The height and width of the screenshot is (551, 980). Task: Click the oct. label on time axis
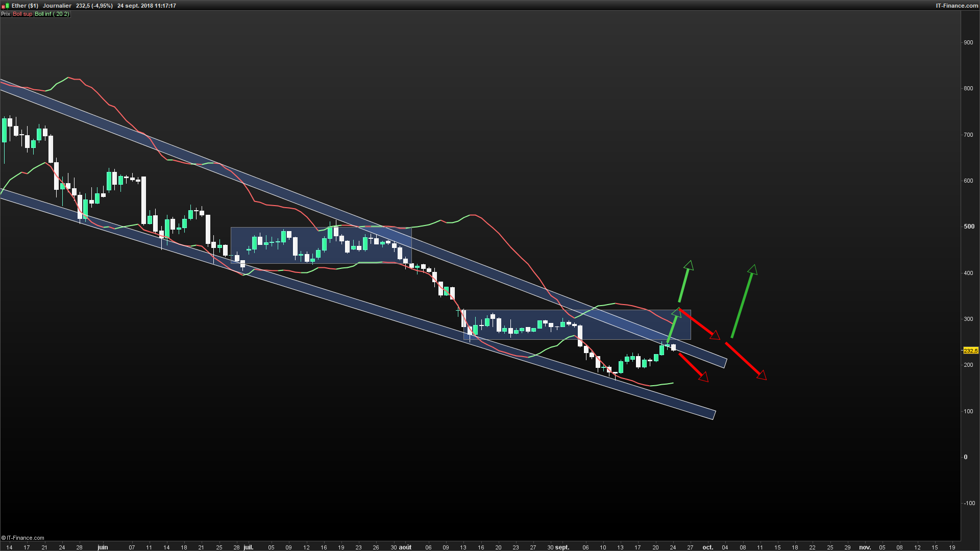pyautogui.click(x=707, y=547)
